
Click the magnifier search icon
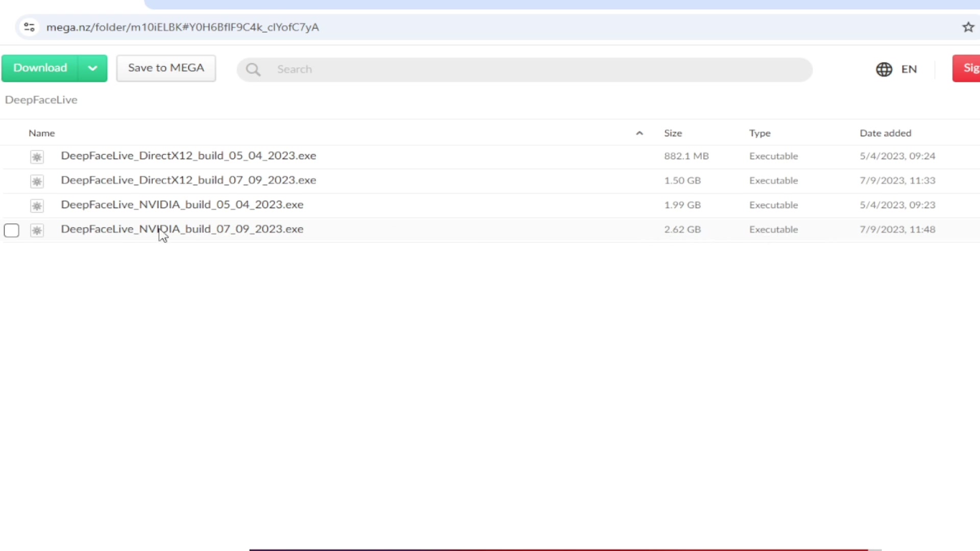pyautogui.click(x=253, y=69)
